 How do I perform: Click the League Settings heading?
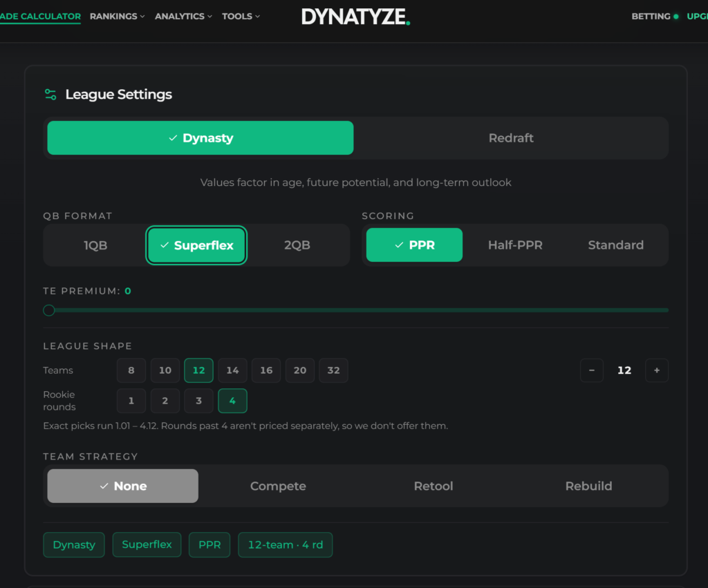tap(119, 94)
